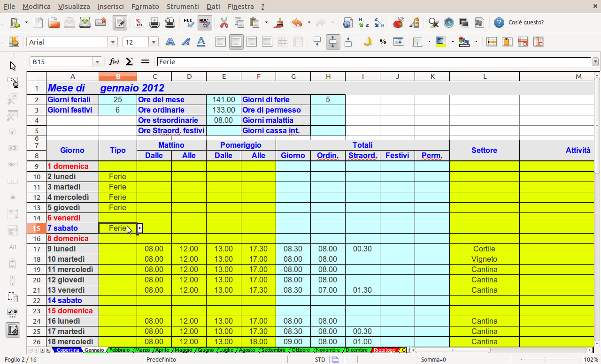
Task: Open the dropdown arrow beside cell B15 Ferie
Action: [140, 228]
